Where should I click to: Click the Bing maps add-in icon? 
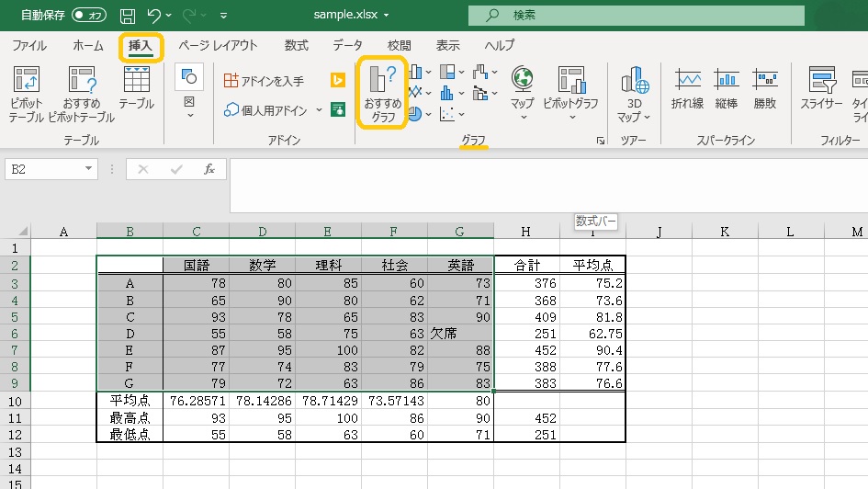click(x=337, y=81)
